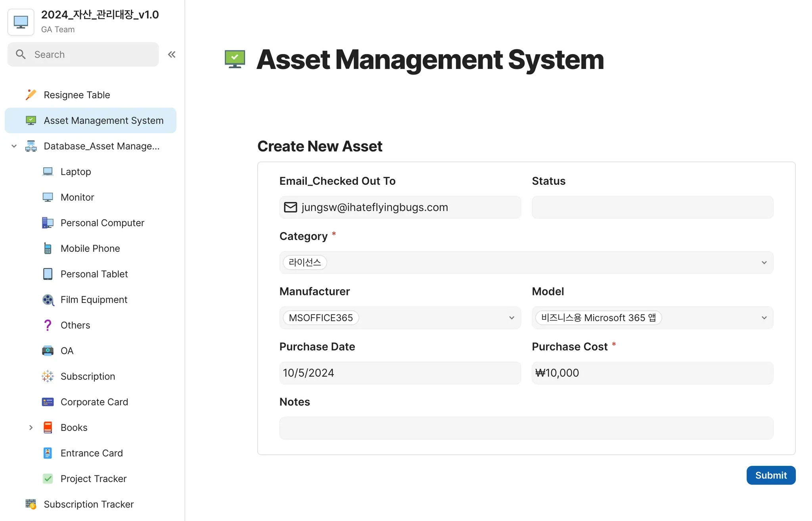Screen dimensions: 812x521
Task: Click the workspace monitor icon at top
Action: (21, 22)
